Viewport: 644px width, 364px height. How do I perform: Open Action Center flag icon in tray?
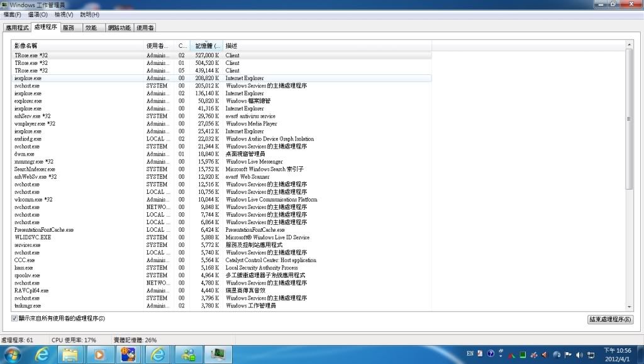click(568, 355)
